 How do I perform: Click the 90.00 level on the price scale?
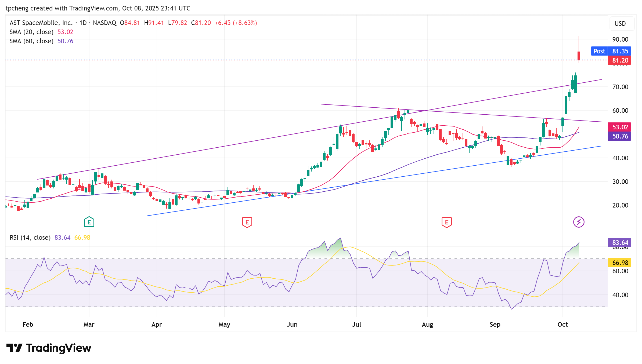(x=620, y=39)
